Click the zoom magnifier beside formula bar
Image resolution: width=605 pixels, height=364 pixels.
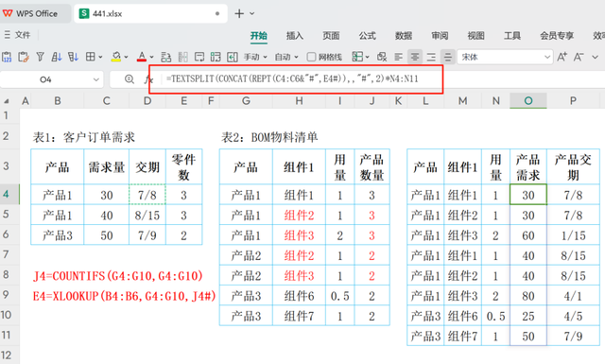[130, 79]
